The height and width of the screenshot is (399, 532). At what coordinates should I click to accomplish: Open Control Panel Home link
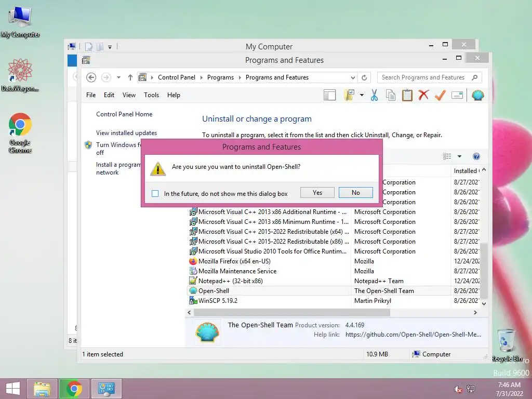click(124, 114)
